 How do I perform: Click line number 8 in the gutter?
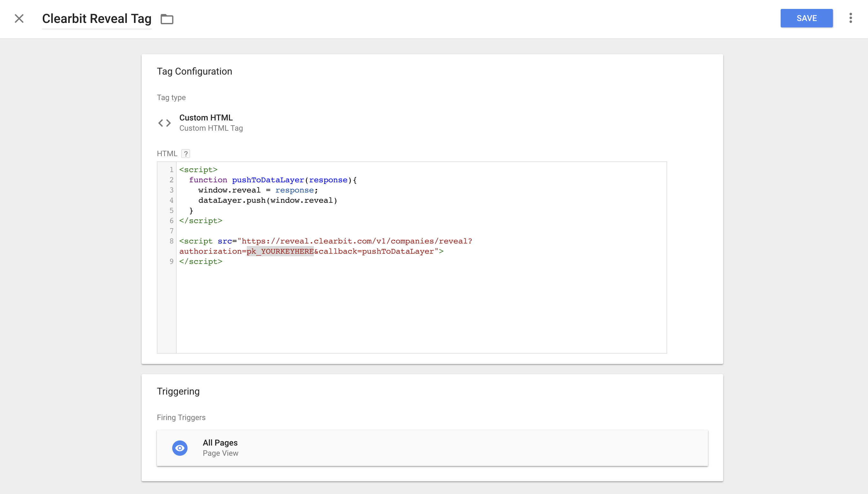pos(172,241)
